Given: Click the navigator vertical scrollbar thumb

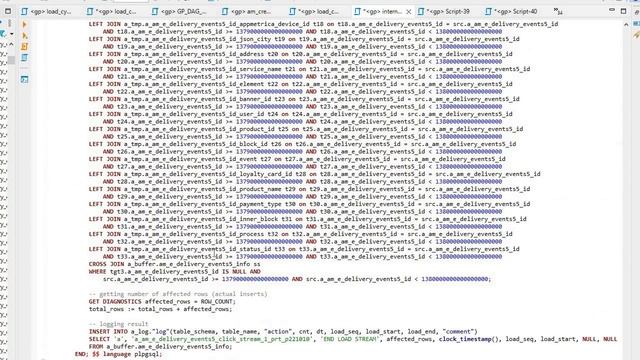Looking at the screenshot, I should pyautogui.click(x=11, y=60).
